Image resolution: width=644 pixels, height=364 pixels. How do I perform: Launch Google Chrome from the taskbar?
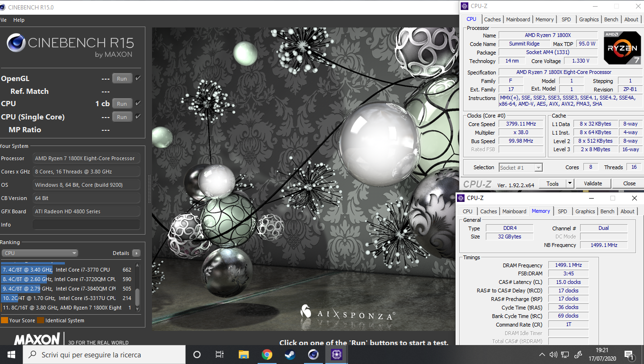click(267, 355)
